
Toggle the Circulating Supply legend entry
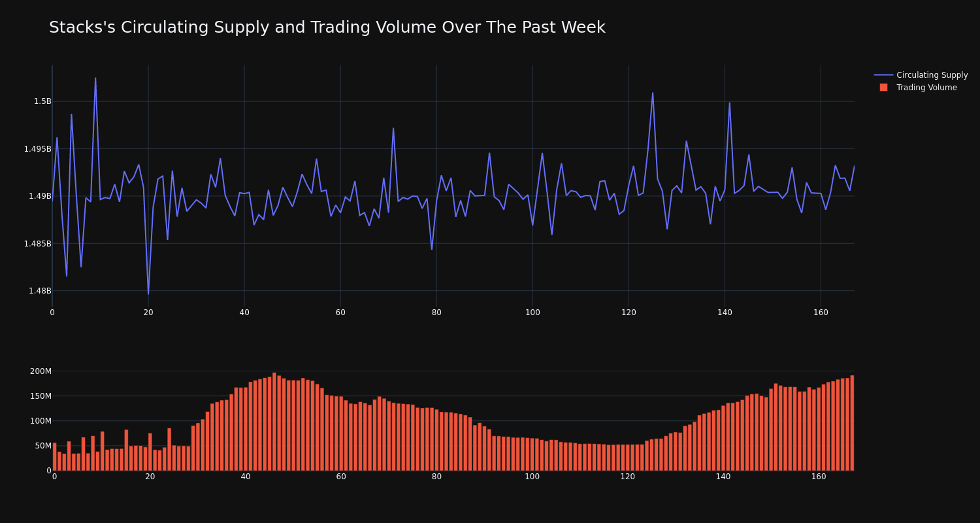pos(921,75)
